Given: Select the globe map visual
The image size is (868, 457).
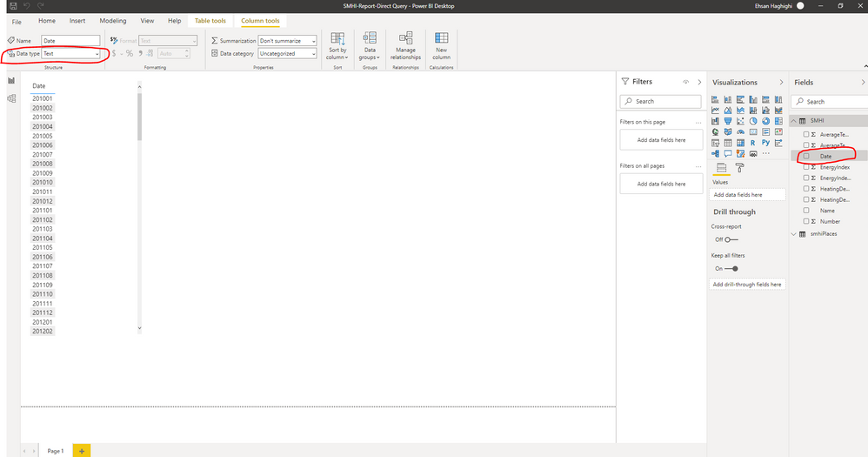Looking at the screenshot, I should click(x=715, y=131).
